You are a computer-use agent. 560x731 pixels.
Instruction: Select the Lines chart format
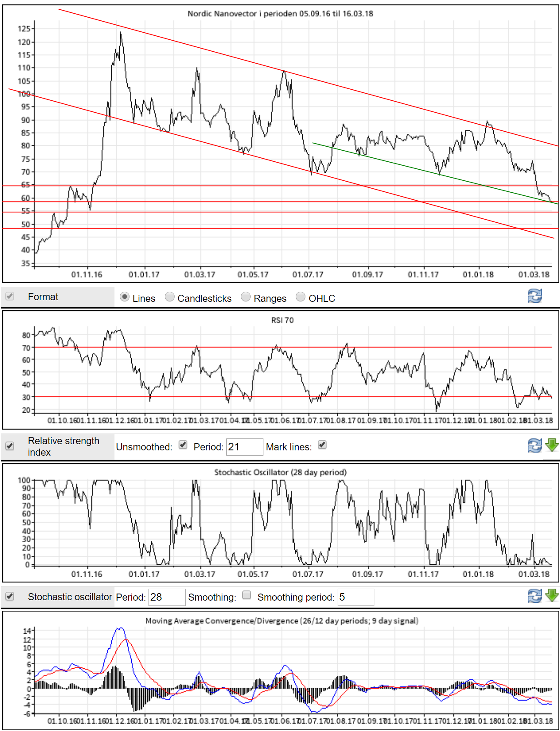click(125, 297)
